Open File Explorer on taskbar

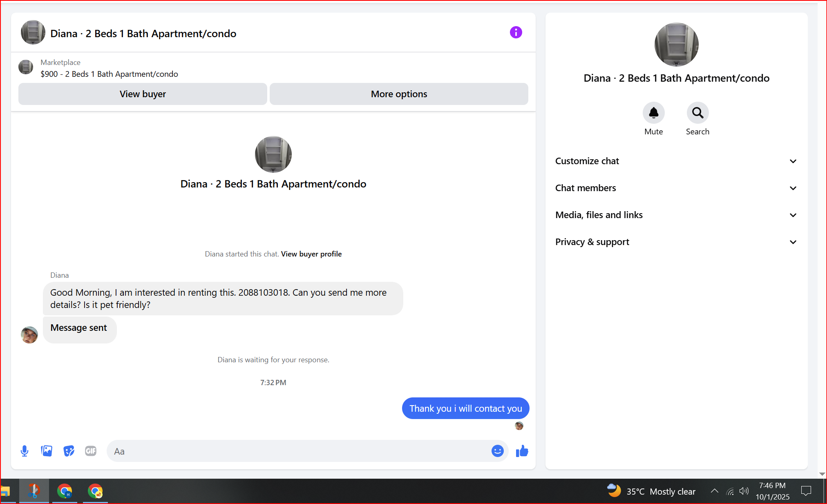(x=5, y=491)
